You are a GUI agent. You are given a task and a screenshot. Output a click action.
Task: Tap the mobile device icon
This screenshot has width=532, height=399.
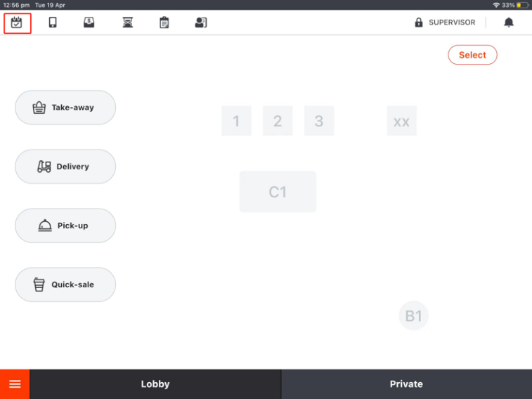pyautogui.click(x=53, y=22)
